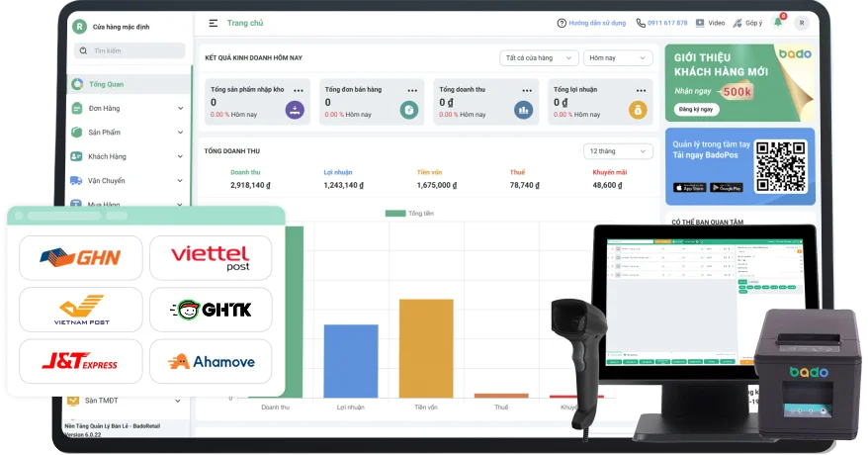Click the Tìm kiếm search field
This screenshot has height=455, width=868.
click(x=130, y=50)
